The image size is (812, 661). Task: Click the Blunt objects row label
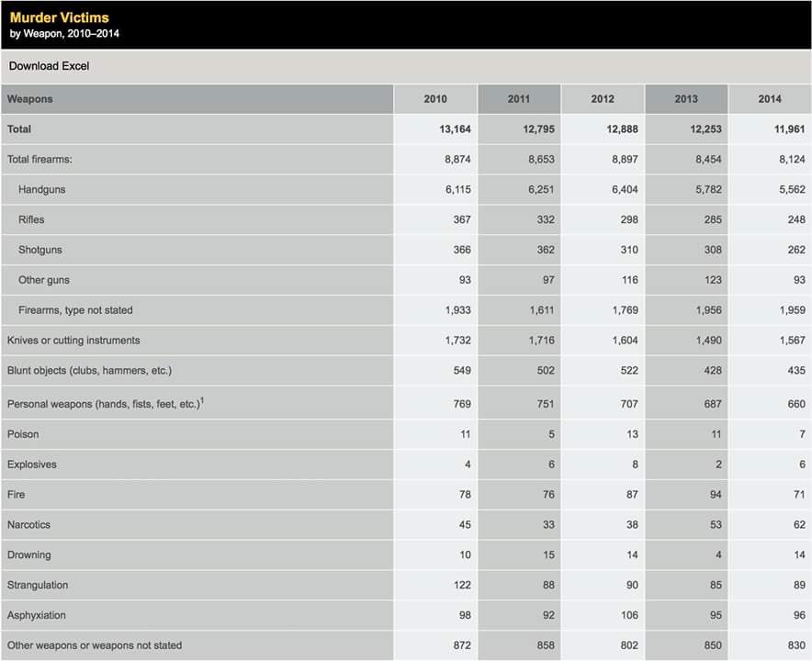click(x=90, y=371)
